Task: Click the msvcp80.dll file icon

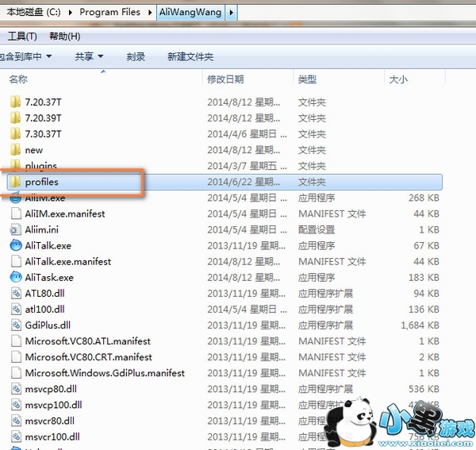Action: (16, 389)
